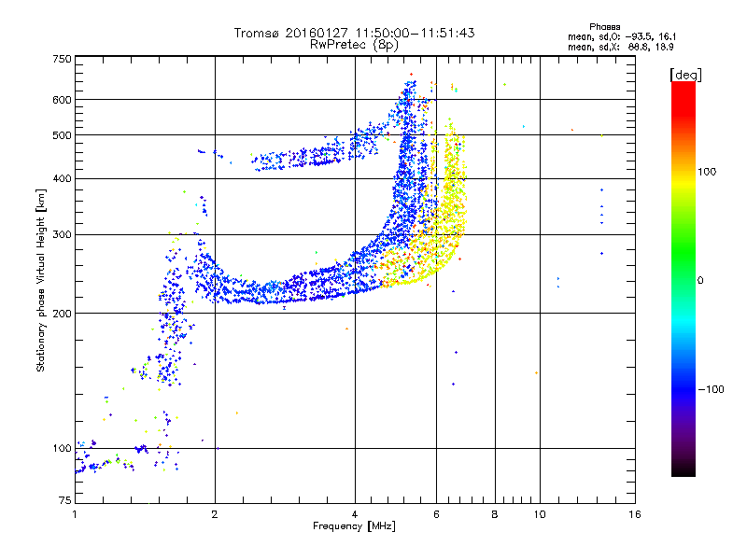
Task: Click the y-axis tick label '75'
Action: click(65, 500)
